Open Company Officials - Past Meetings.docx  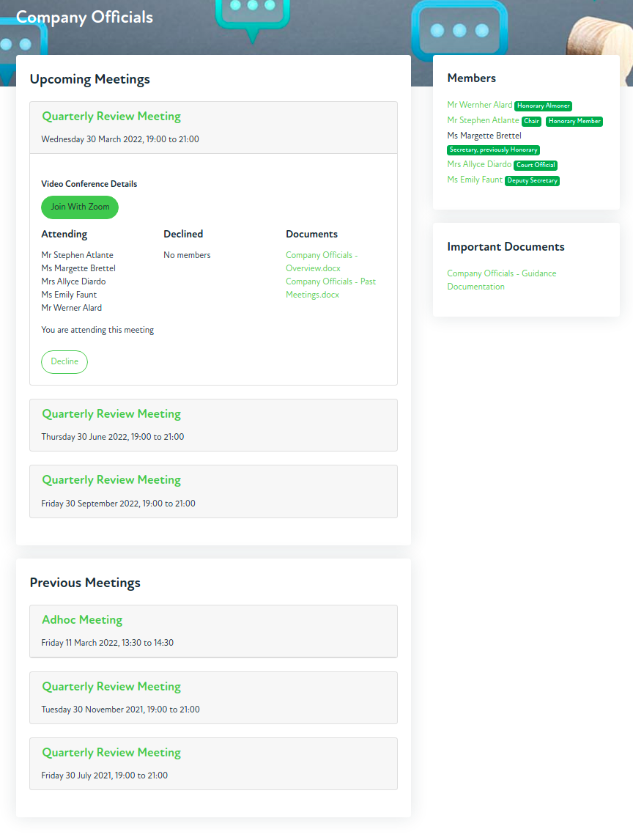[330, 288]
